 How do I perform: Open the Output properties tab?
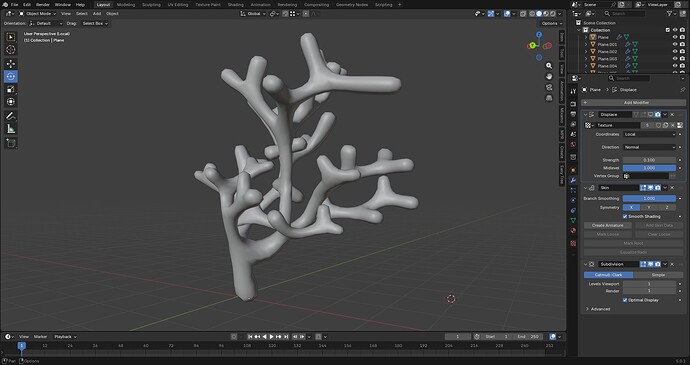573,114
